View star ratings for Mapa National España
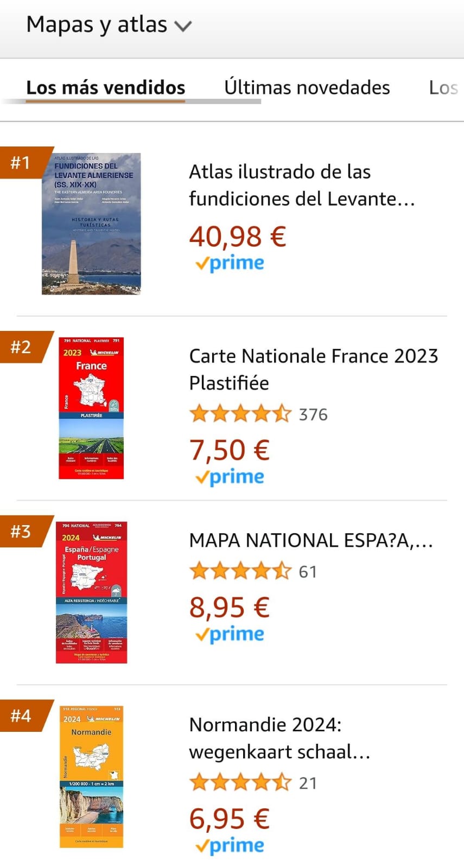The image size is (464, 868). click(240, 571)
